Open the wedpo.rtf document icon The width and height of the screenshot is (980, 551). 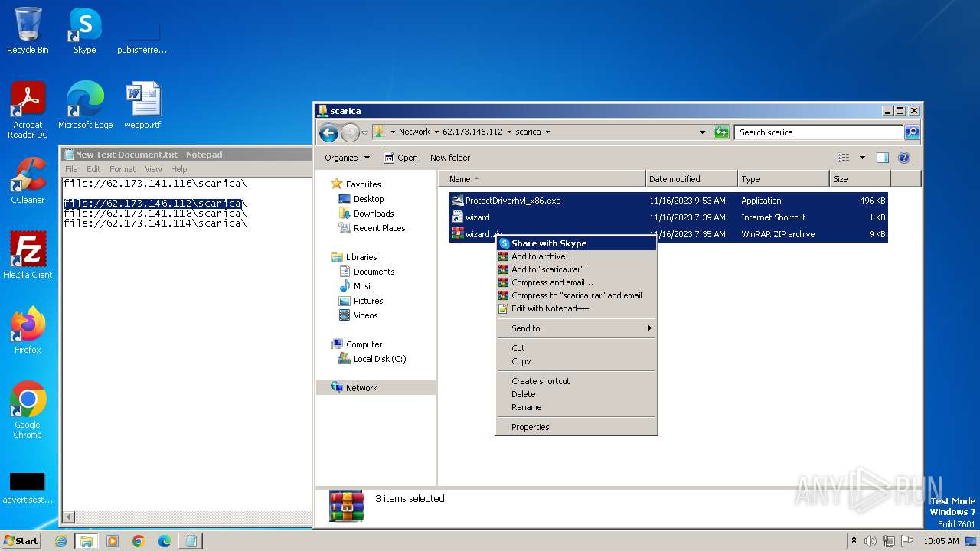pos(142,106)
